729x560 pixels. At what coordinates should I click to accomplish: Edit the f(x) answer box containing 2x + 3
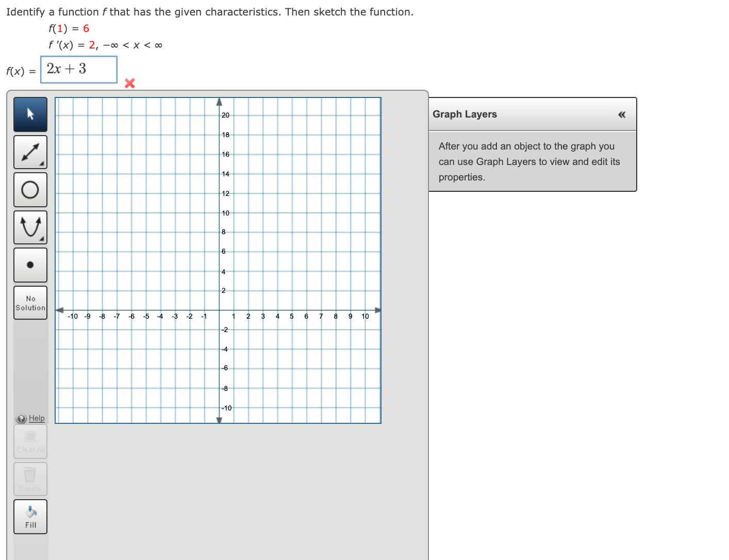pos(78,69)
